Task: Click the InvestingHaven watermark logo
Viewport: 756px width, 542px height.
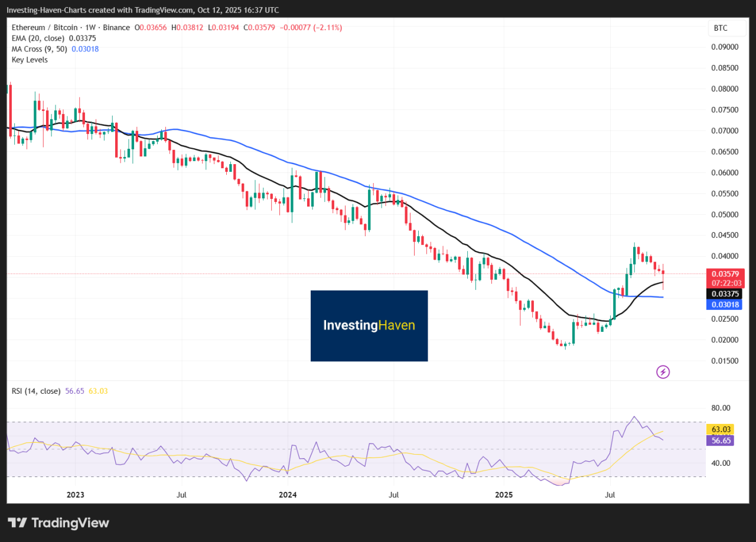Action: click(369, 325)
